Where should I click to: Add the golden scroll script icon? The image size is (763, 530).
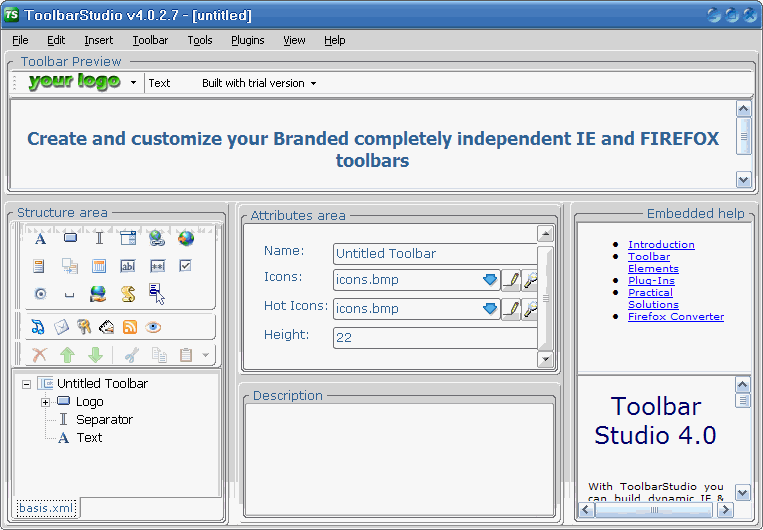click(128, 293)
